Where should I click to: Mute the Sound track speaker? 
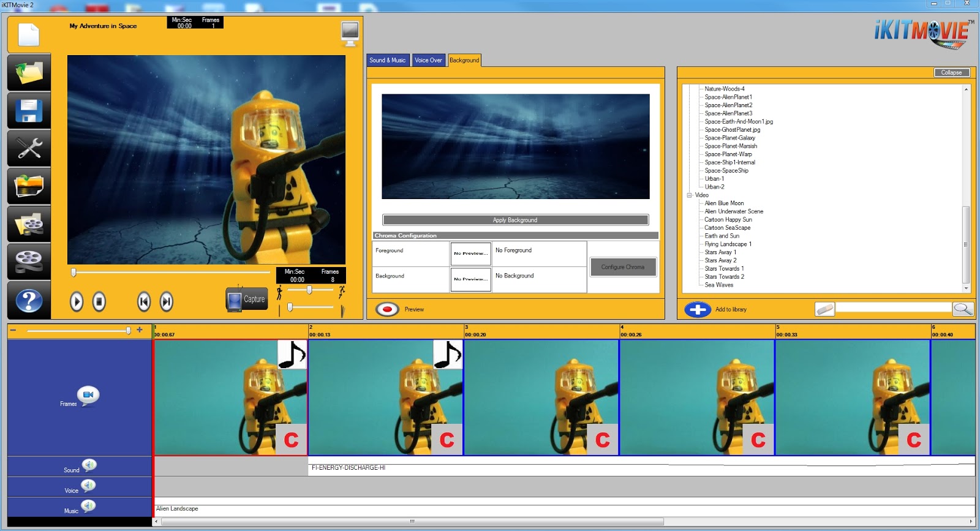click(89, 465)
